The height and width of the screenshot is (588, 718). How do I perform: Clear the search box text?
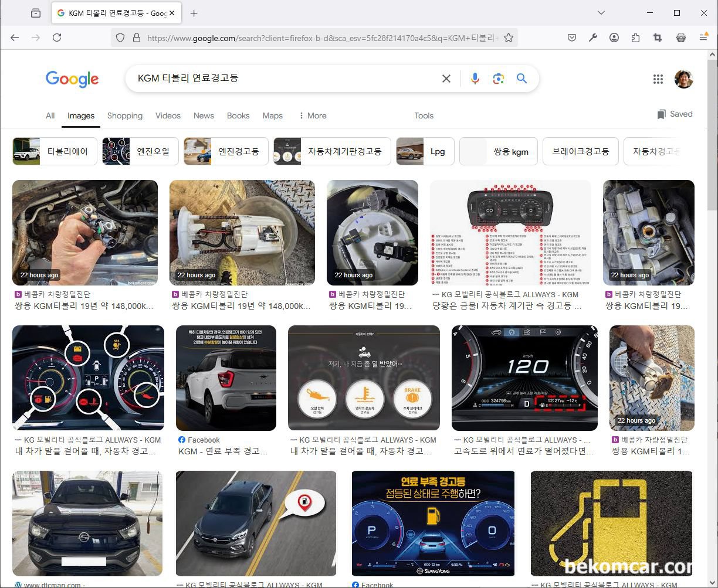tap(446, 79)
